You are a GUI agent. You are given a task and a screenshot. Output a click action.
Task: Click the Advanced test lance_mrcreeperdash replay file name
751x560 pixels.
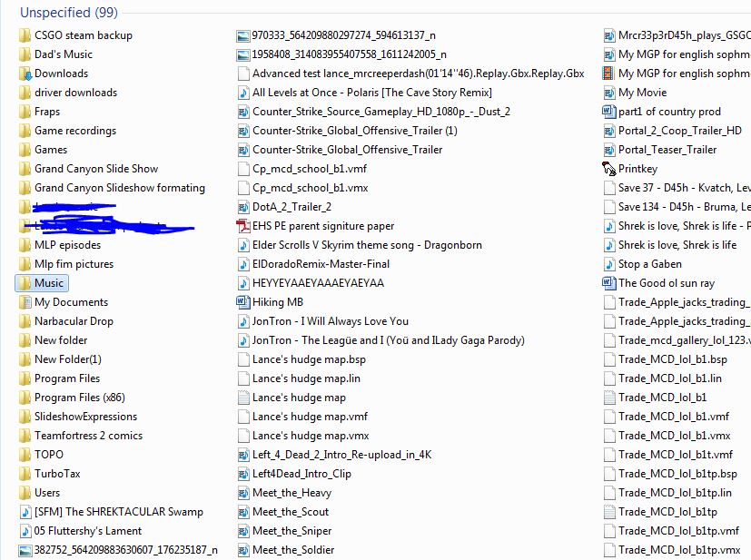click(x=419, y=74)
